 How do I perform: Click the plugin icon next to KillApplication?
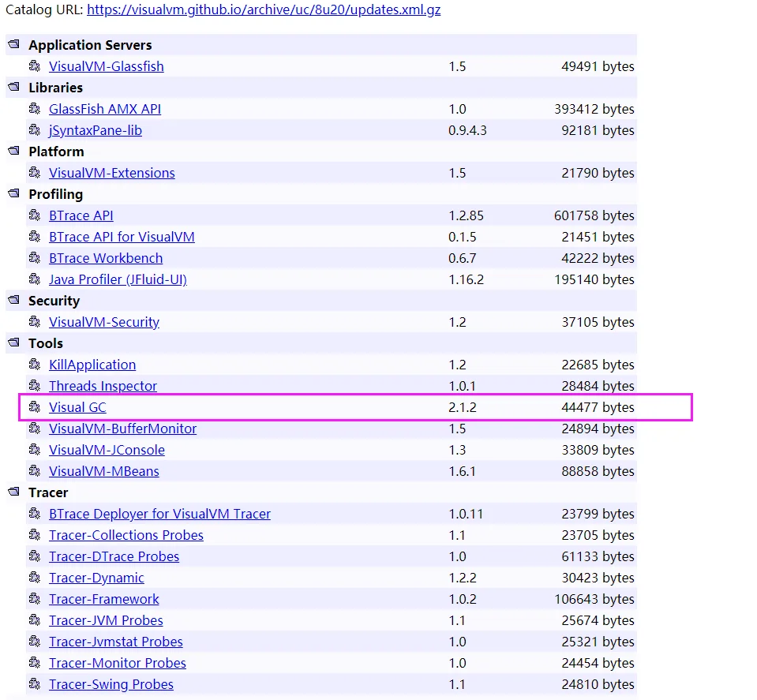click(x=34, y=364)
